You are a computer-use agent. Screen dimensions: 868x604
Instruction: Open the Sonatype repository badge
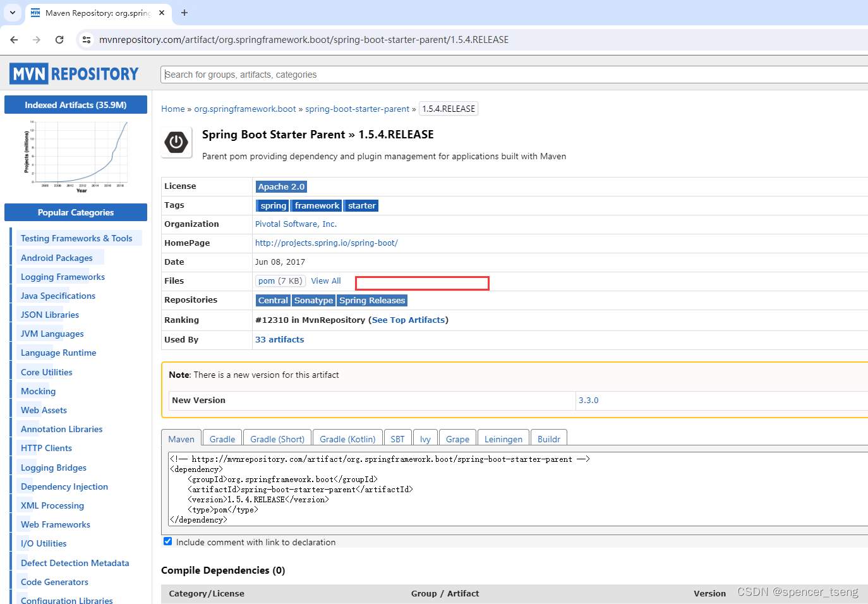(313, 300)
